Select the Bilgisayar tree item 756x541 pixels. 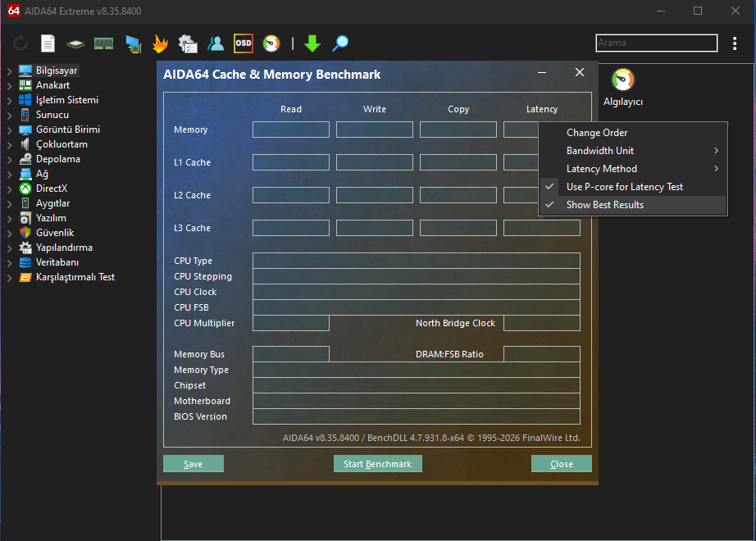pyautogui.click(x=57, y=70)
